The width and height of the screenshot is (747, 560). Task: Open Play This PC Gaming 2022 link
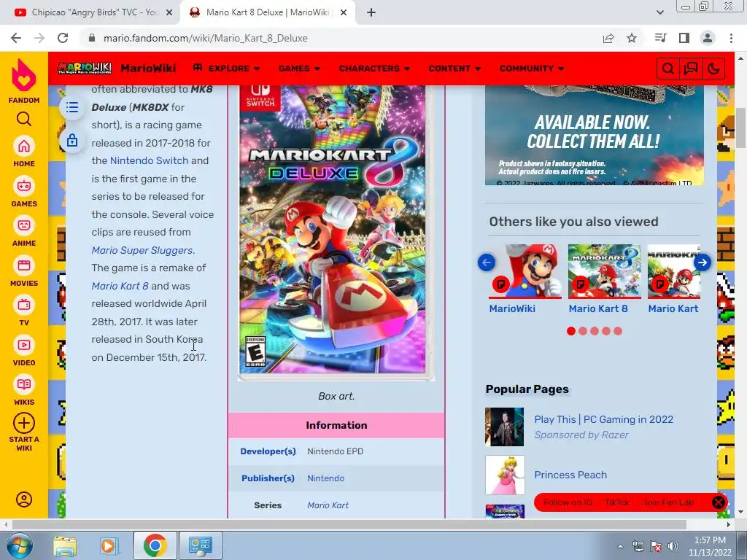click(x=603, y=419)
